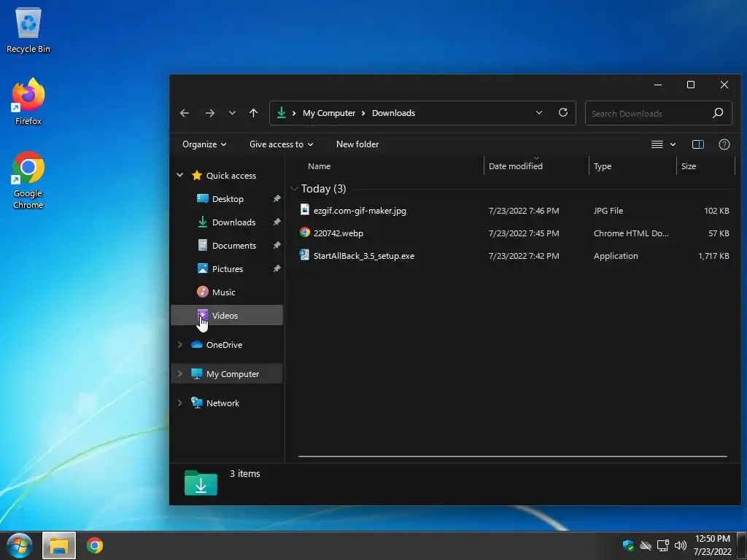Sort by the Size column
This screenshot has height=560, width=747.
point(689,166)
